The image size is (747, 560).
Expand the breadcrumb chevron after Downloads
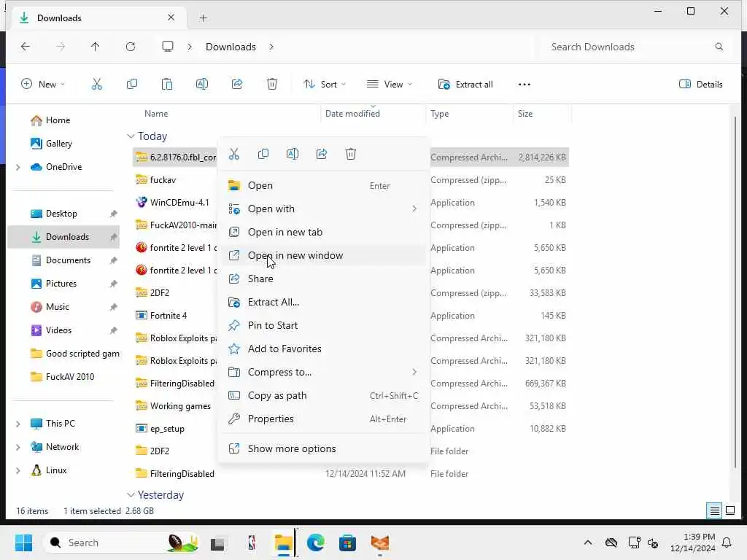[271, 47]
